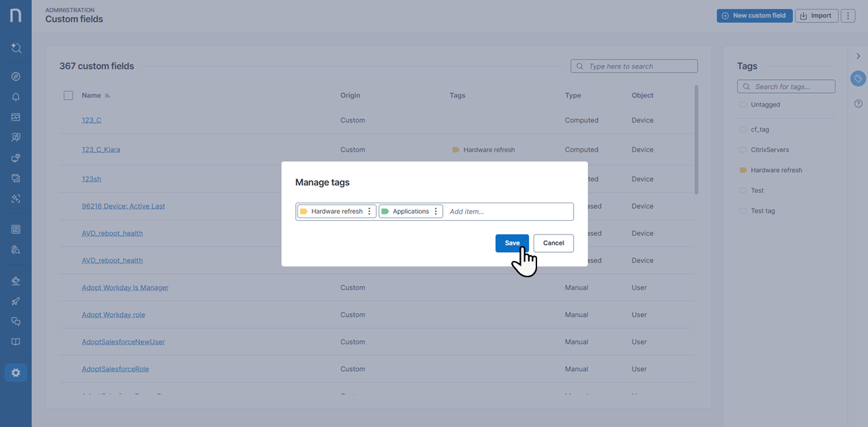Cancel the Manage tags dialog

pyautogui.click(x=553, y=243)
